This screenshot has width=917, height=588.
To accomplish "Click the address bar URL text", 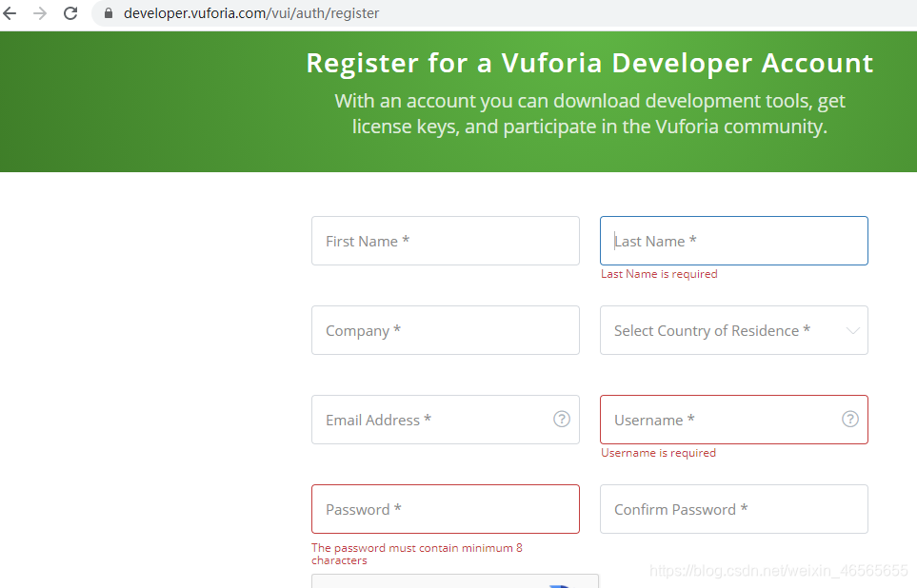I will [x=251, y=13].
